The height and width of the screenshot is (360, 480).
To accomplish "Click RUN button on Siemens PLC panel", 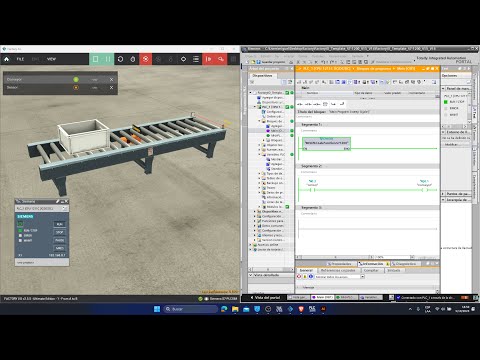I will point(59,224).
